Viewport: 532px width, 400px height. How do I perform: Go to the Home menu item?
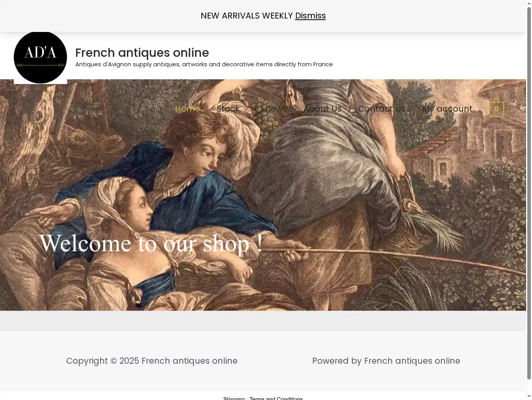(x=188, y=108)
